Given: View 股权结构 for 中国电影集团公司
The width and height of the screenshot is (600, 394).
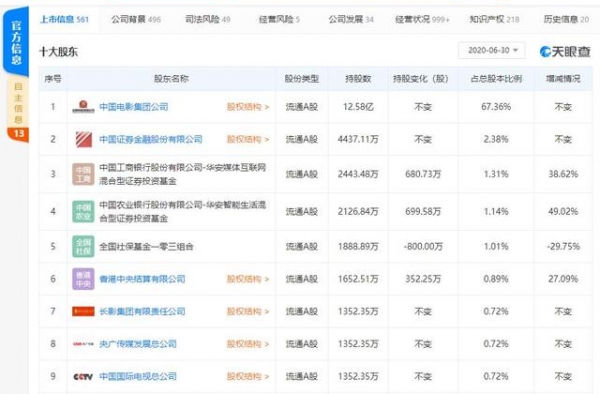Looking at the screenshot, I should click(248, 107).
